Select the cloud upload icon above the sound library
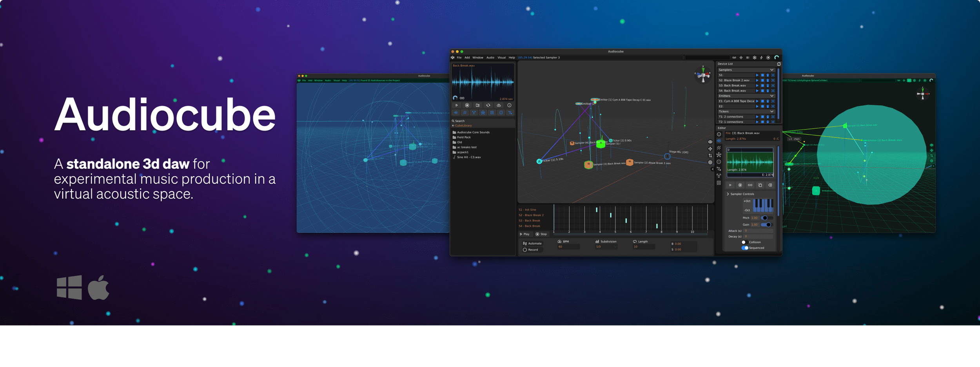The image size is (980, 367). [499, 105]
